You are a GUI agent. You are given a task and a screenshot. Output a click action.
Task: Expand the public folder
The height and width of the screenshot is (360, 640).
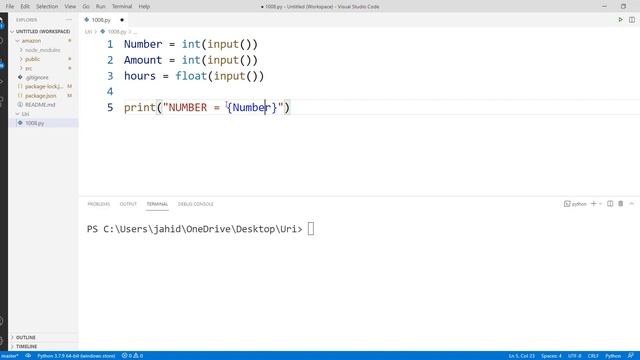[32, 59]
